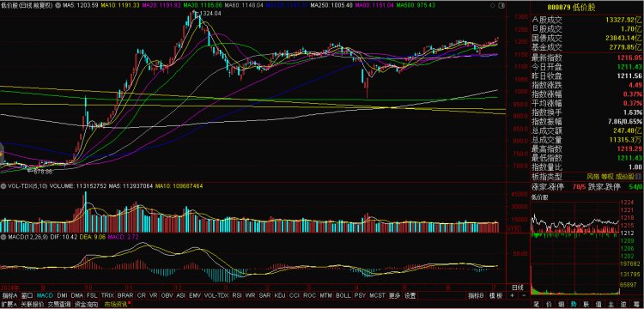Open the 市场资讯 news tab
Screen dimensions: 644x309
click(x=116, y=305)
